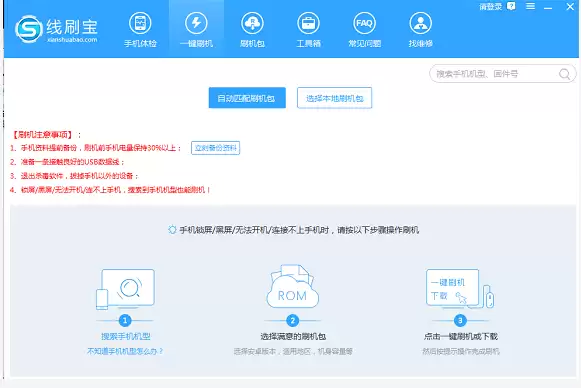The width and height of the screenshot is (581, 388).
Task: Click the phone search monitor illustration
Action: [125, 289]
